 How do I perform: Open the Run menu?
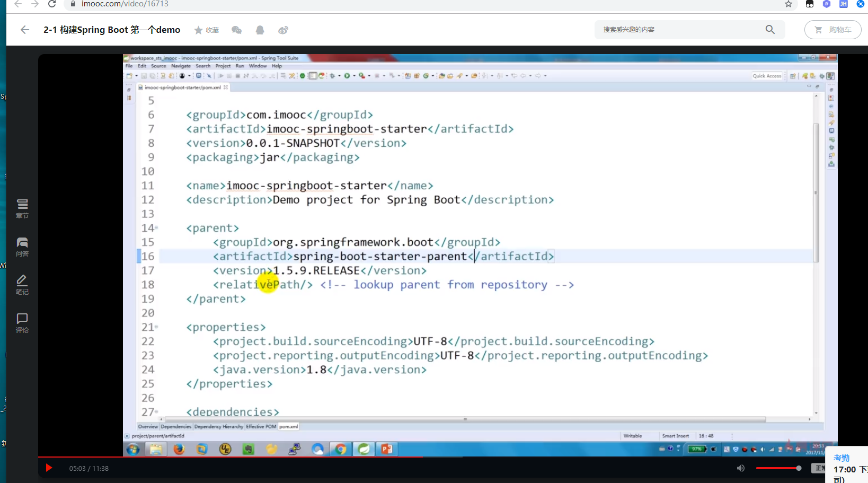pos(240,66)
